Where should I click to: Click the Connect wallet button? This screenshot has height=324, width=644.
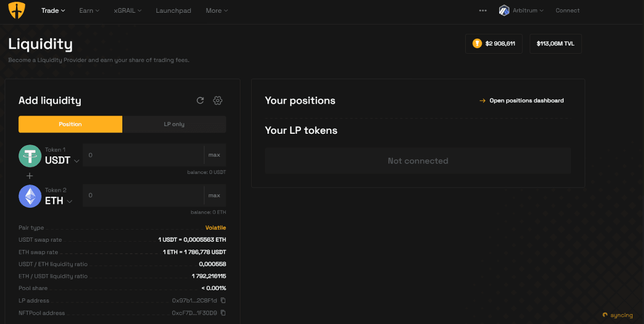[567, 10]
